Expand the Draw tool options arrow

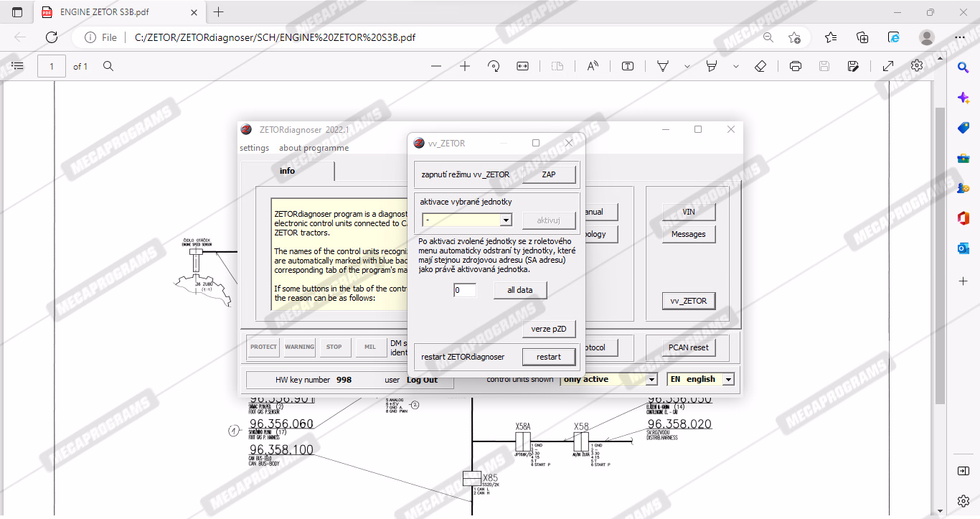pyautogui.click(x=687, y=66)
